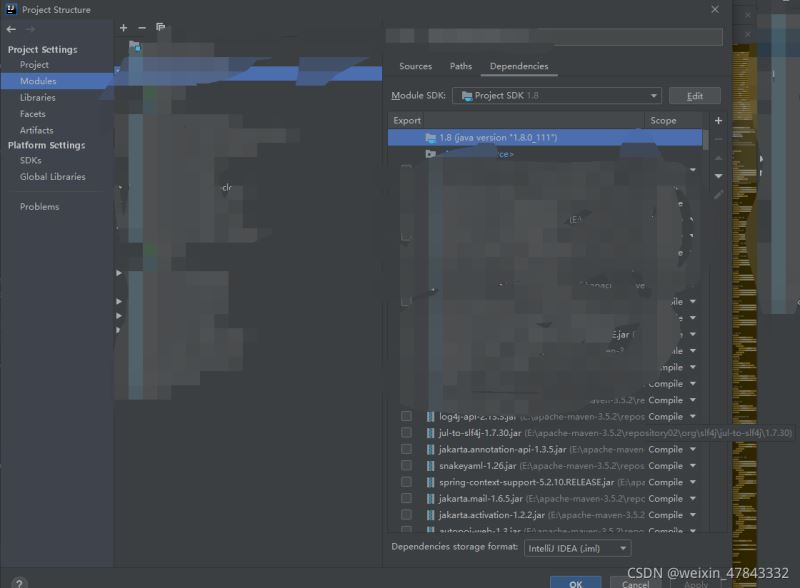Image resolution: width=800 pixels, height=588 pixels.
Task: Check export box for jakarta.mail-1.6.5.jar
Action: 406,498
